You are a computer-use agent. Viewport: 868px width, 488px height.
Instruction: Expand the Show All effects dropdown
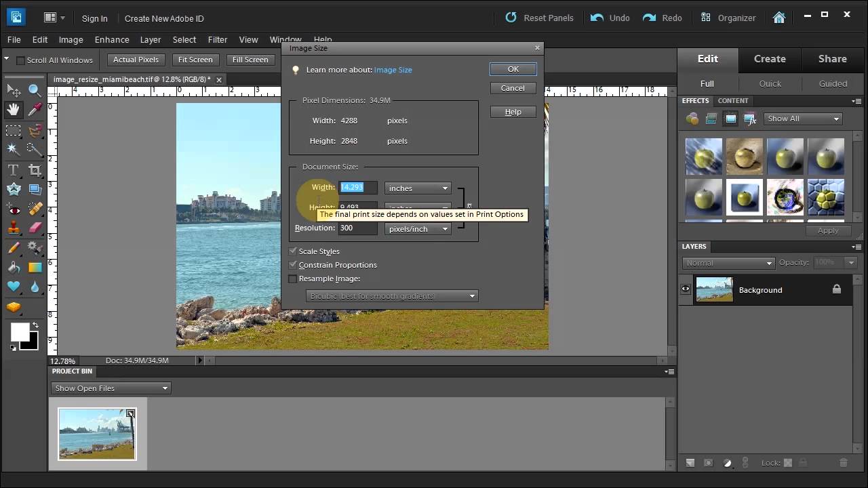[x=803, y=119]
